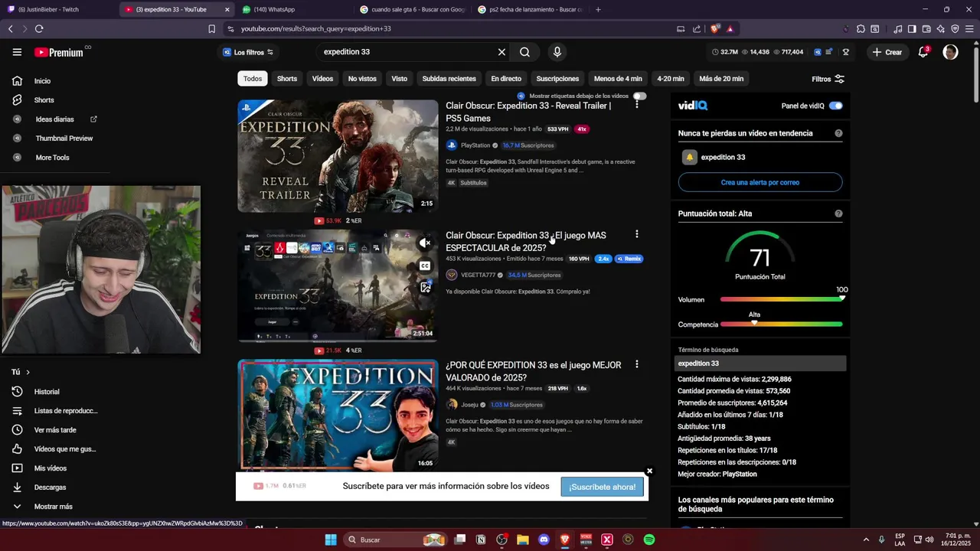This screenshot has width=980, height=551.
Task: Open the Brave Wallet icon
Action: 926,29
